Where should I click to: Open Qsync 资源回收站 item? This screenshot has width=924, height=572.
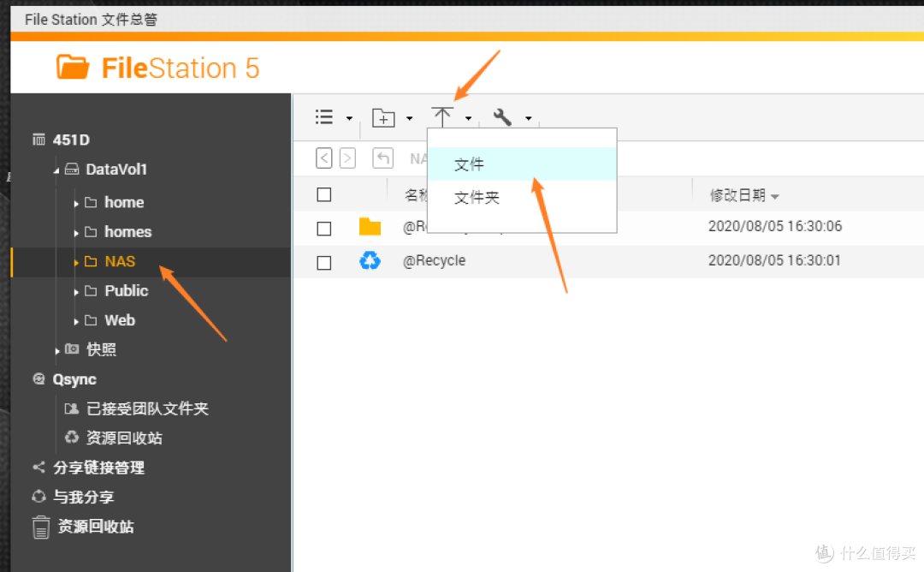click(x=124, y=438)
